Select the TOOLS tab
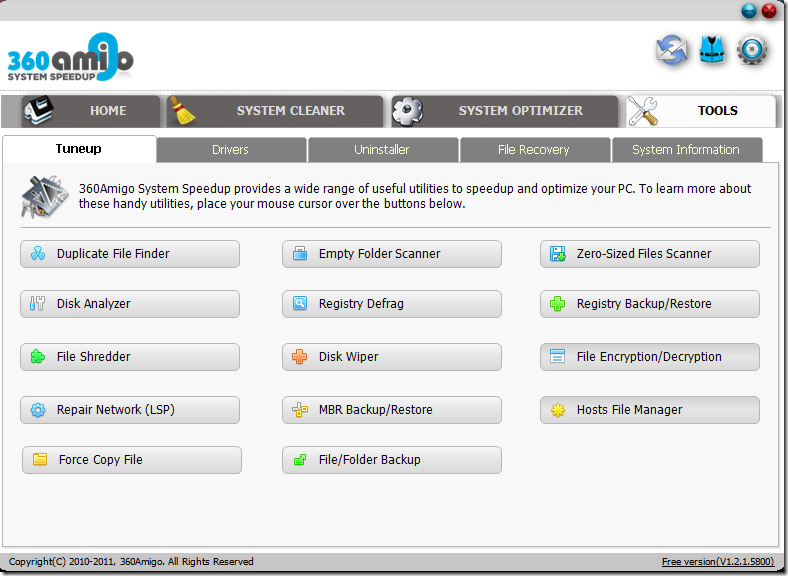Screen dimensions: 788x576 pos(701,111)
